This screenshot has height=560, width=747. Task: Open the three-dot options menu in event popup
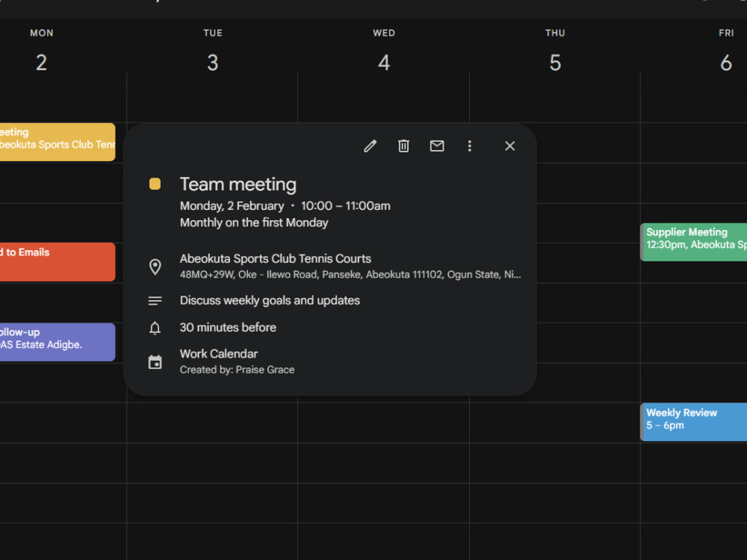coord(470,146)
